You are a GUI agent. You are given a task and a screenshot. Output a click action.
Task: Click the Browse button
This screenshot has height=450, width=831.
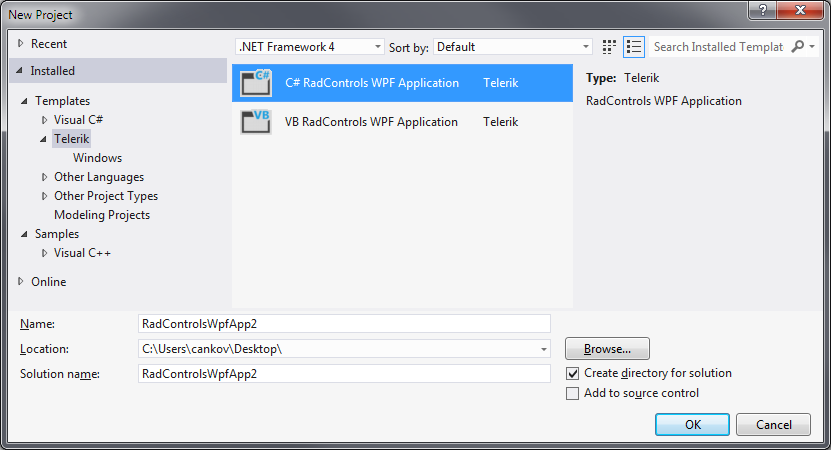607,349
